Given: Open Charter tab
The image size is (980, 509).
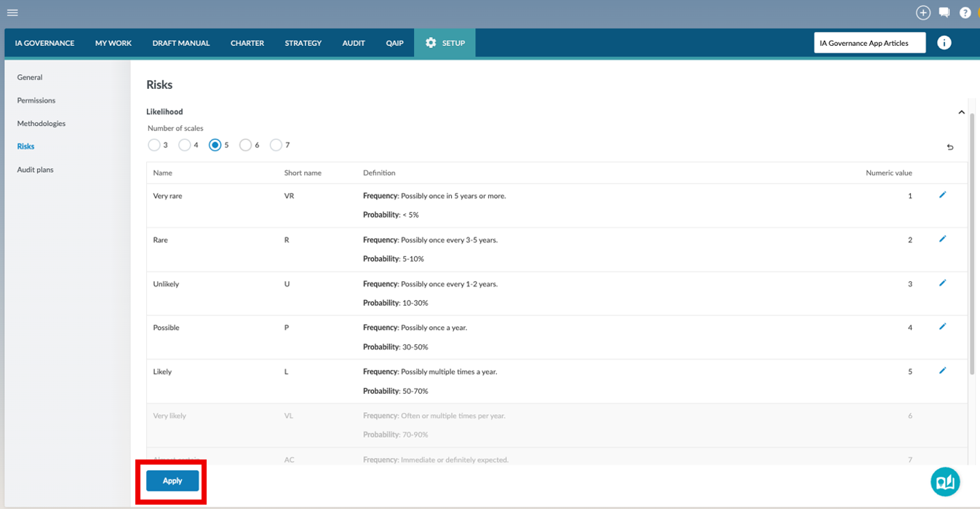Looking at the screenshot, I should pyautogui.click(x=247, y=43).
